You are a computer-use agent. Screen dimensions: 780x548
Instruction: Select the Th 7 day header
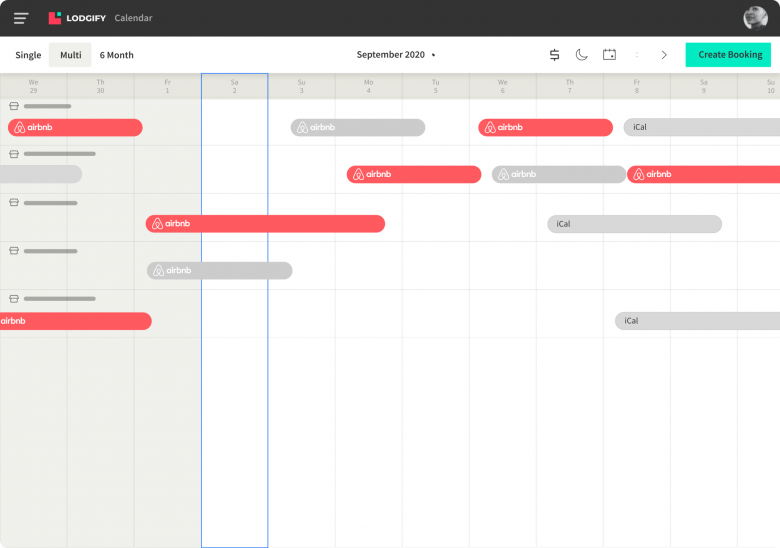coord(570,86)
